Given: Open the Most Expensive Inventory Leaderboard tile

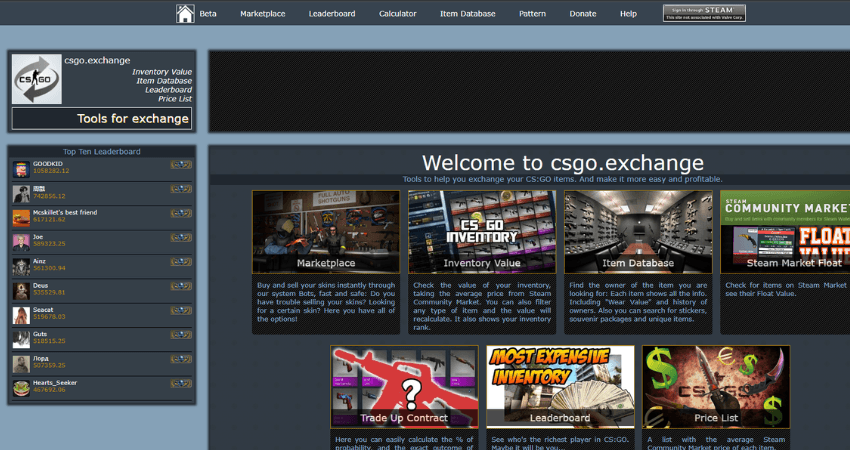Looking at the screenshot, I should click(x=560, y=387).
